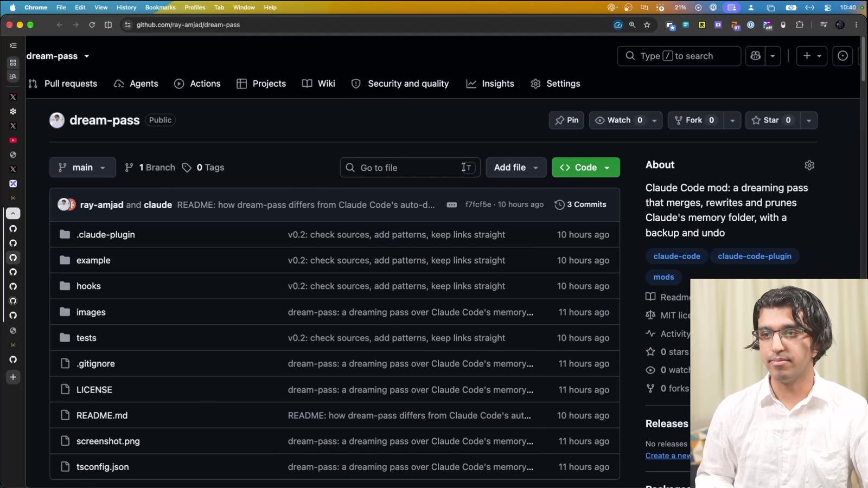Open the claude-code-plugin topic tag

coord(755,256)
